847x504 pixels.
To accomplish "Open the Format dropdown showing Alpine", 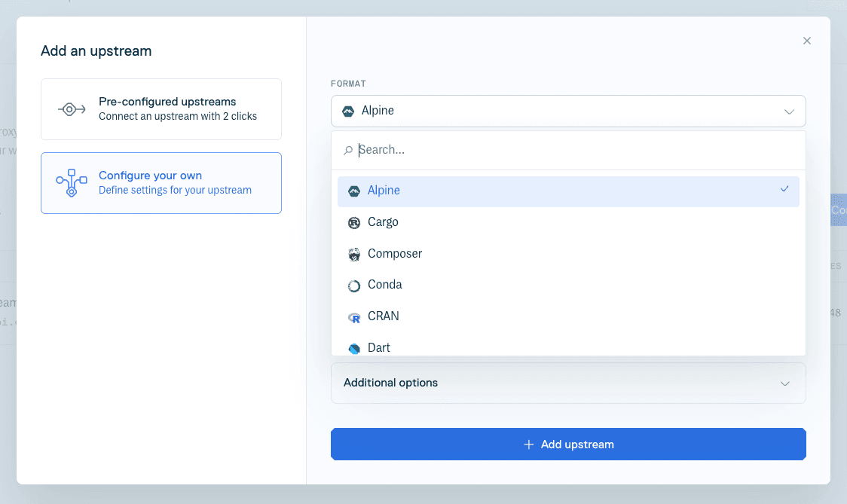I will coord(568,111).
